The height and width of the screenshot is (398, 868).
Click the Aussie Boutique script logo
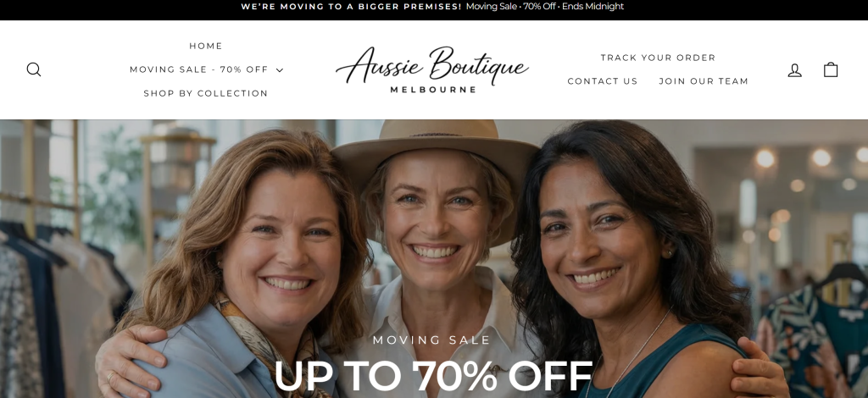432,64
